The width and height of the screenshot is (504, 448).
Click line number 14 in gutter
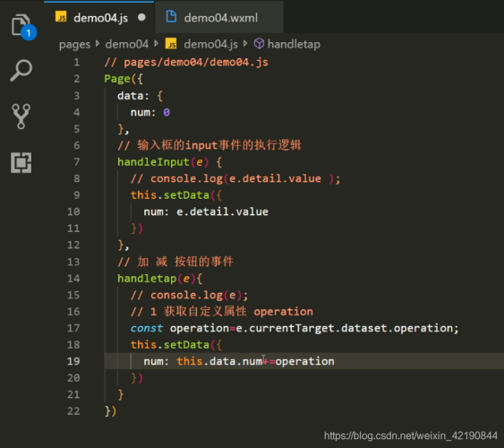pyautogui.click(x=73, y=278)
